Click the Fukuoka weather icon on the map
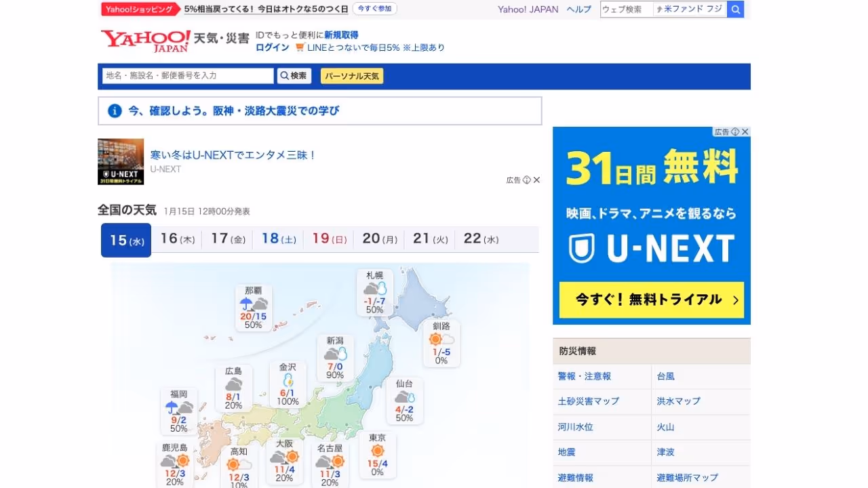The width and height of the screenshot is (868, 488). tap(179, 407)
